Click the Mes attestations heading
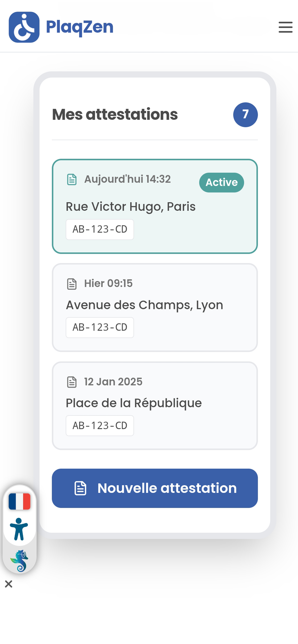 pyautogui.click(x=115, y=115)
